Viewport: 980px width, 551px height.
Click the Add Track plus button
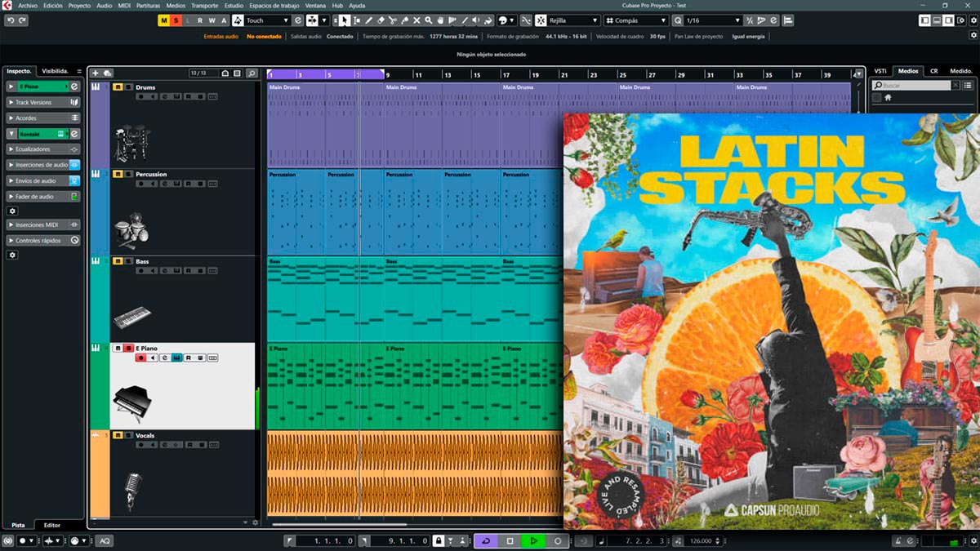(x=96, y=73)
